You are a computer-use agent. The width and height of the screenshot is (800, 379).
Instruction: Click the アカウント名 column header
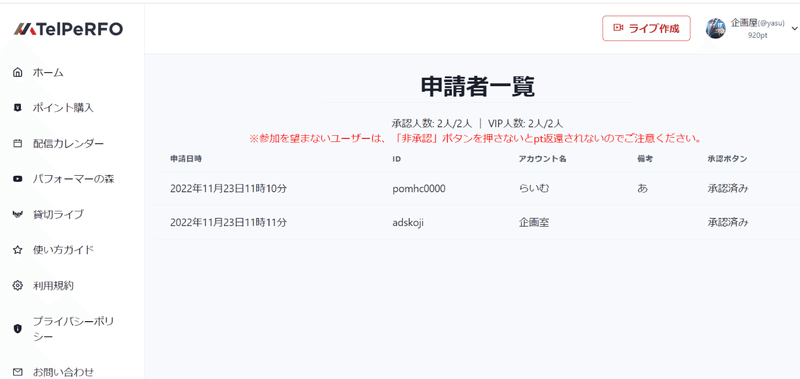542,159
